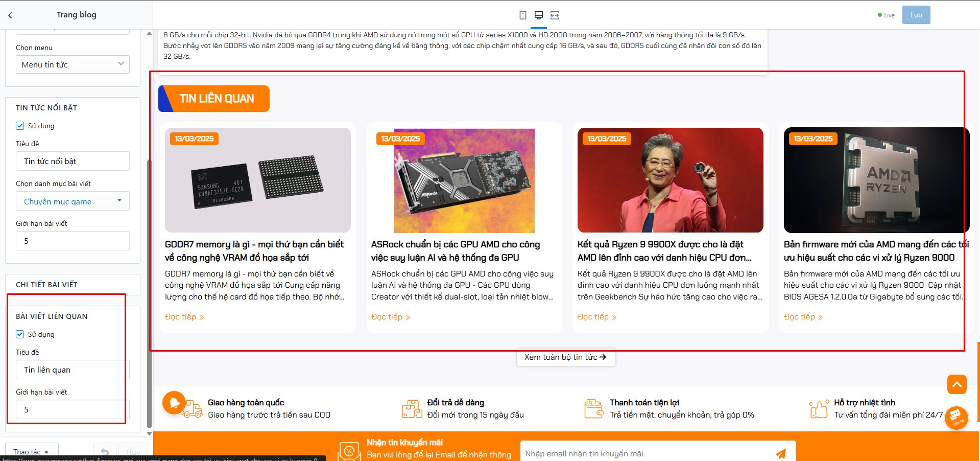Open the Kết quả Ryzen 9 9900X title

[664, 251]
